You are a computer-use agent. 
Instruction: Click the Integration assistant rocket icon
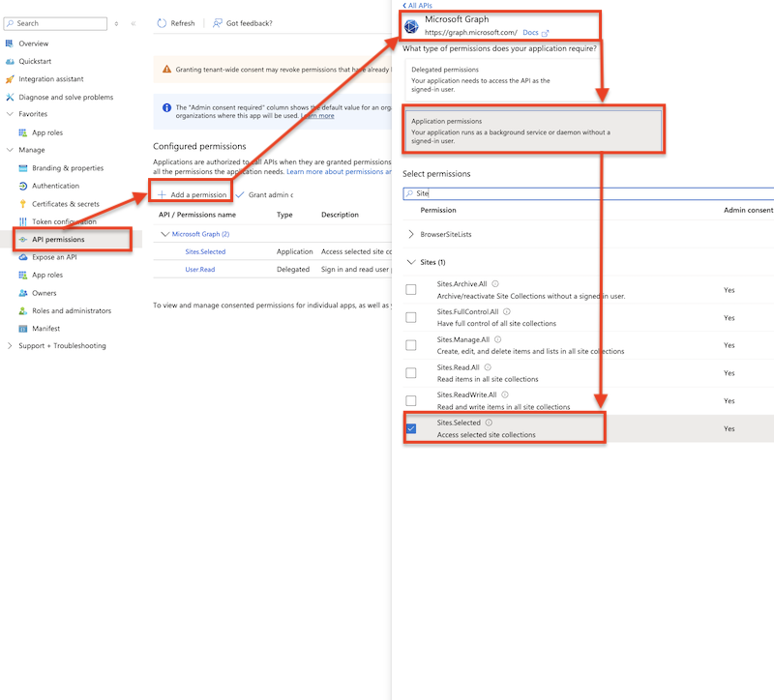point(10,79)
